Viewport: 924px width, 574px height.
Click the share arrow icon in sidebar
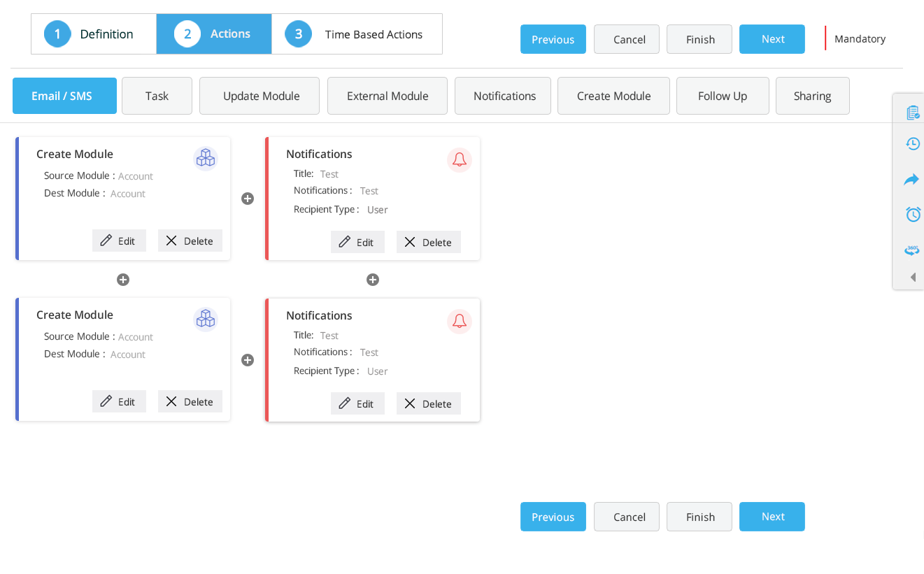coord(911,179)
